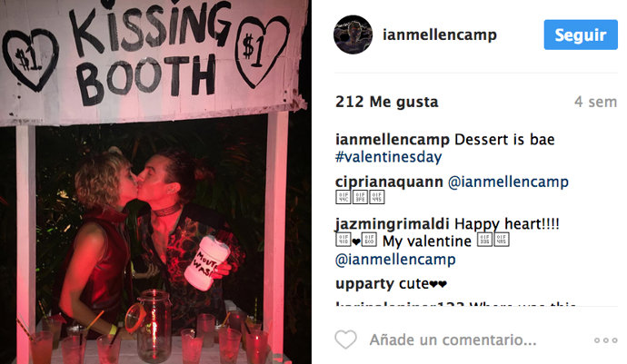Image resolution: width=627 pixels, height=364 pixels.
Task: Click the Kissing Booth post photo
Action: tap(155, 182)
